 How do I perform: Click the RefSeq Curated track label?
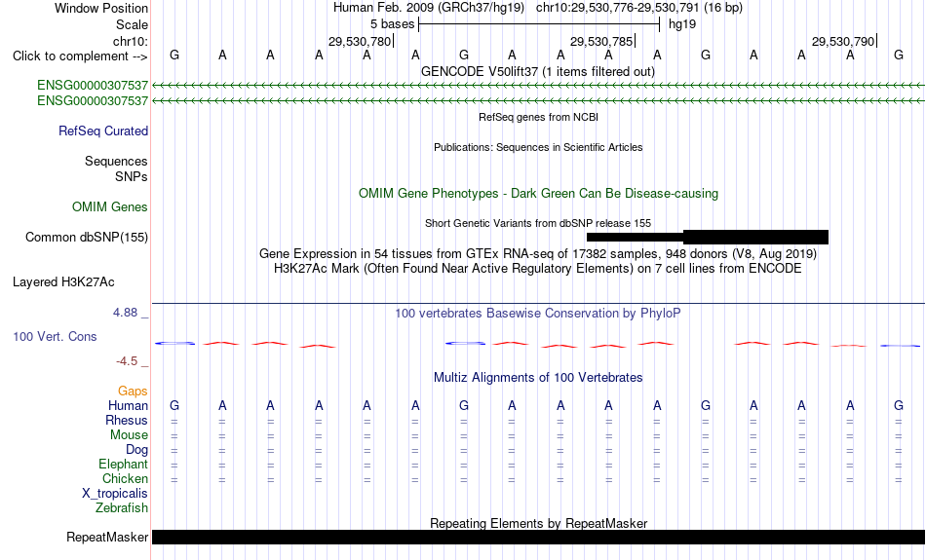click(102, 131)
